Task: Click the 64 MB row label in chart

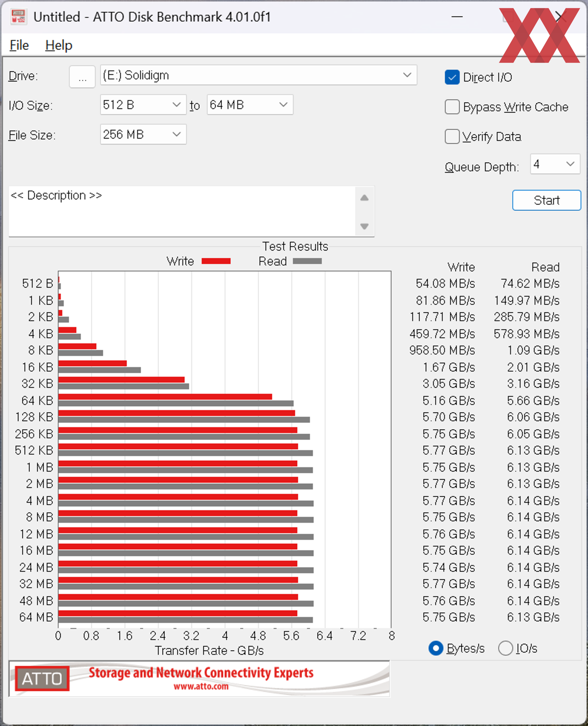Action: point(36,617)
